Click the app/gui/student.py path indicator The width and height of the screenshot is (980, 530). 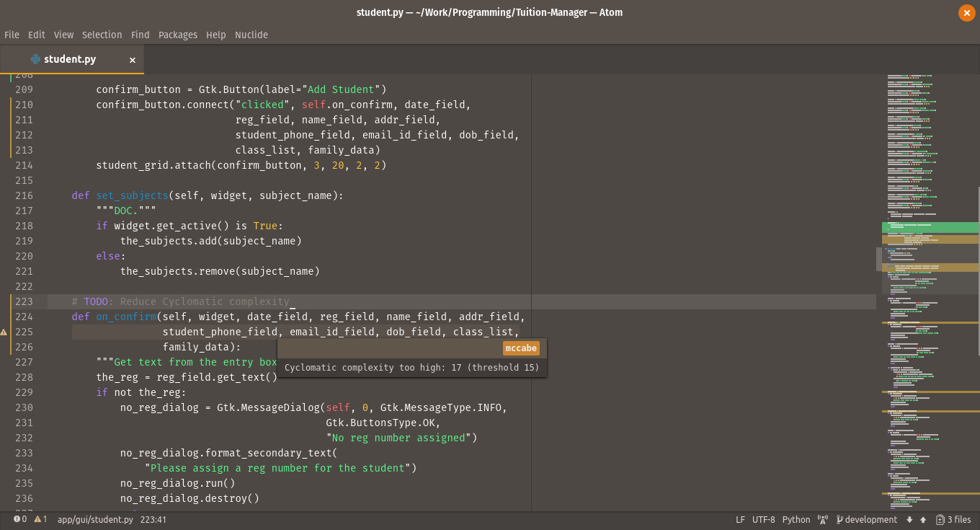(95, 518)
